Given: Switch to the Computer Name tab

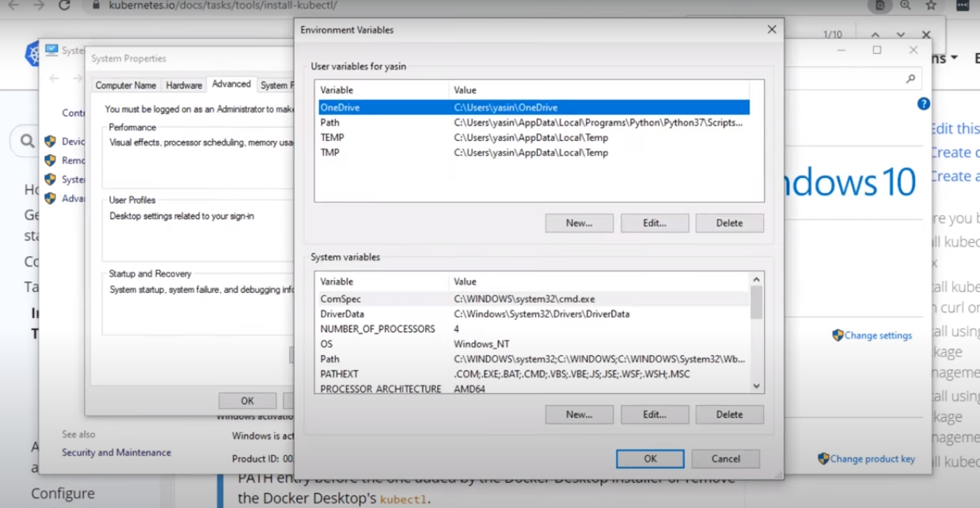Looking at the screenshot, I should [x=125, y=85].
